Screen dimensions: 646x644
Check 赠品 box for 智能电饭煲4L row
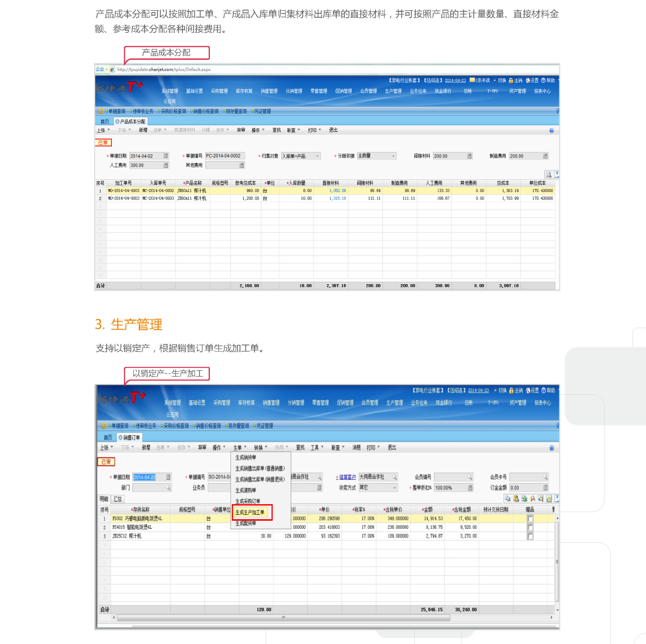point(530,527)
